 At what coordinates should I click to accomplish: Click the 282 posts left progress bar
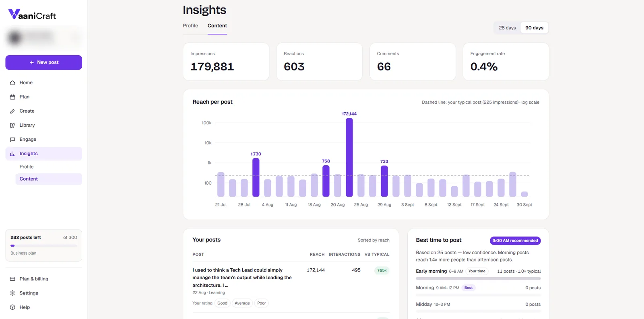click(44, 245)
